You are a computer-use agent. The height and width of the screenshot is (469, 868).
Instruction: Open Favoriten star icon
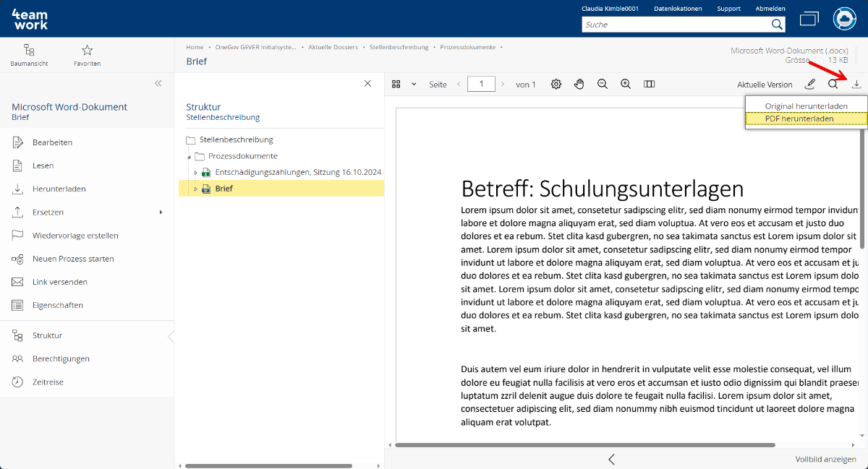click(x=87, y=50)
